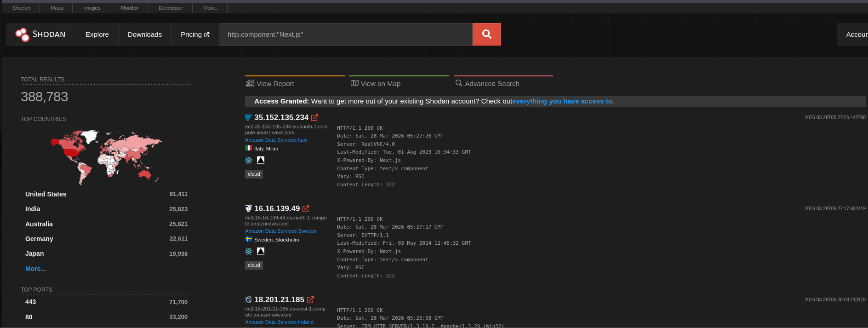The height and width of the screenshot is (328, 868).
Task: Click 'everything you have access to' link
Action: 563,101
